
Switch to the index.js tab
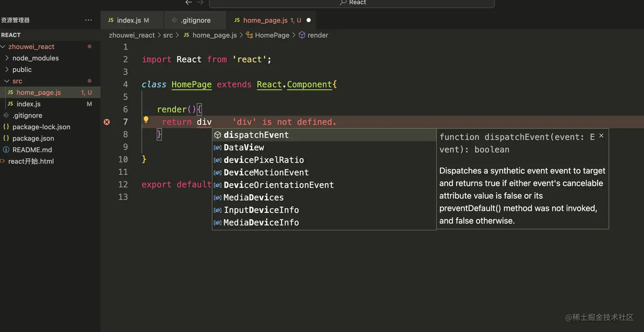[x=132, y=20]
